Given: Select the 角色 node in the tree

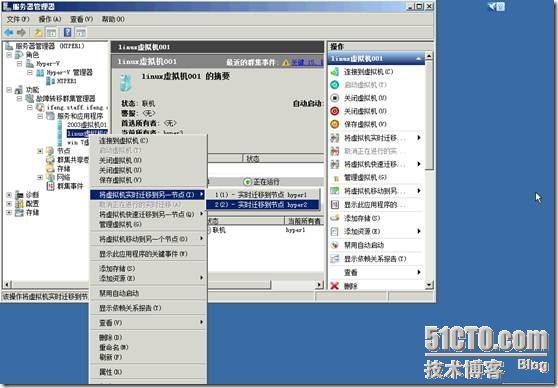Looking at the screenshot, I should point(32,54).
